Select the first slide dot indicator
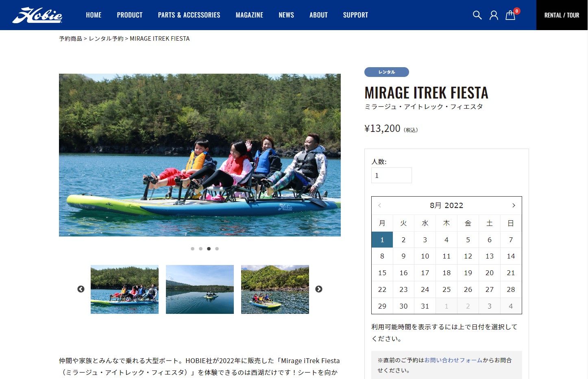588x379 pixels. (192, 249)
